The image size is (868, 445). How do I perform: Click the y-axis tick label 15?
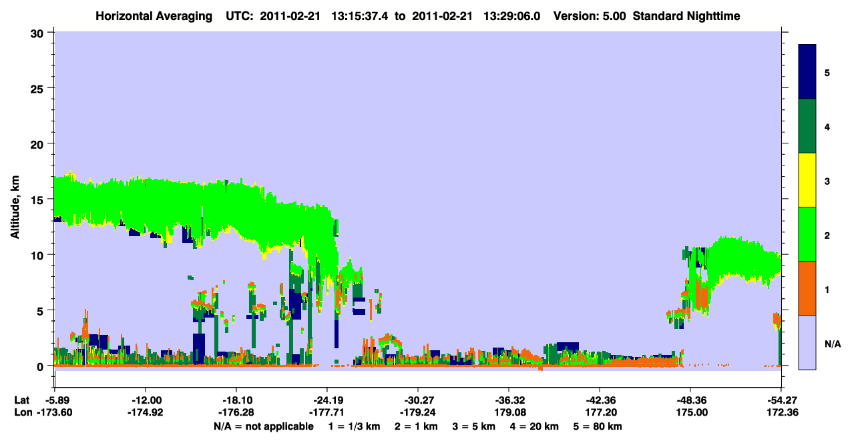pos(39,199)
